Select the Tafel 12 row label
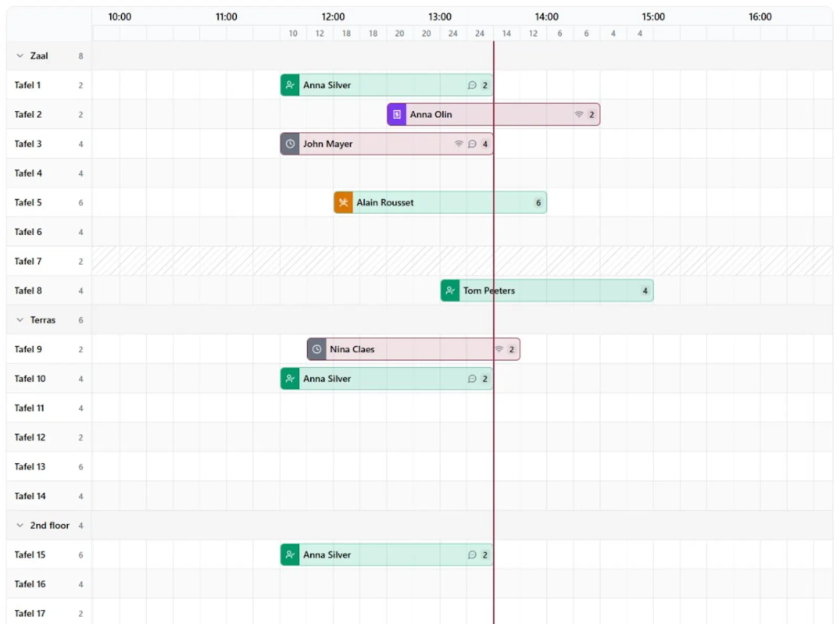The image size is (840, 624). point(30,438)
